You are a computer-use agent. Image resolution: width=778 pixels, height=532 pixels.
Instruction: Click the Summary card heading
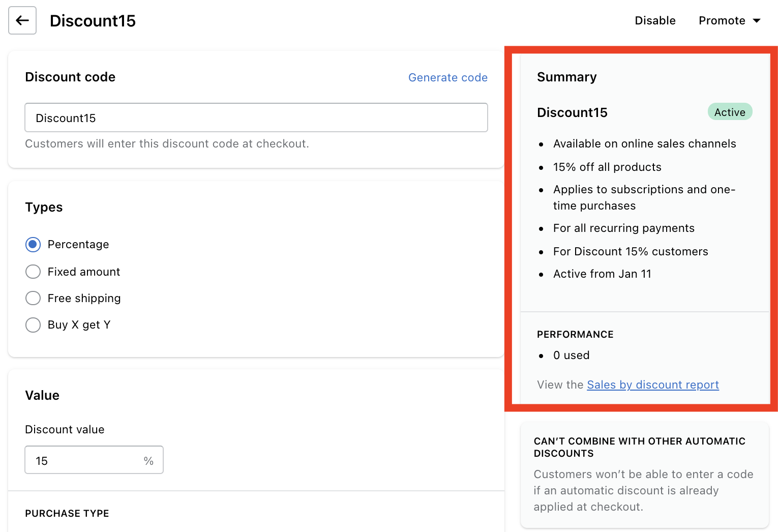566,77
